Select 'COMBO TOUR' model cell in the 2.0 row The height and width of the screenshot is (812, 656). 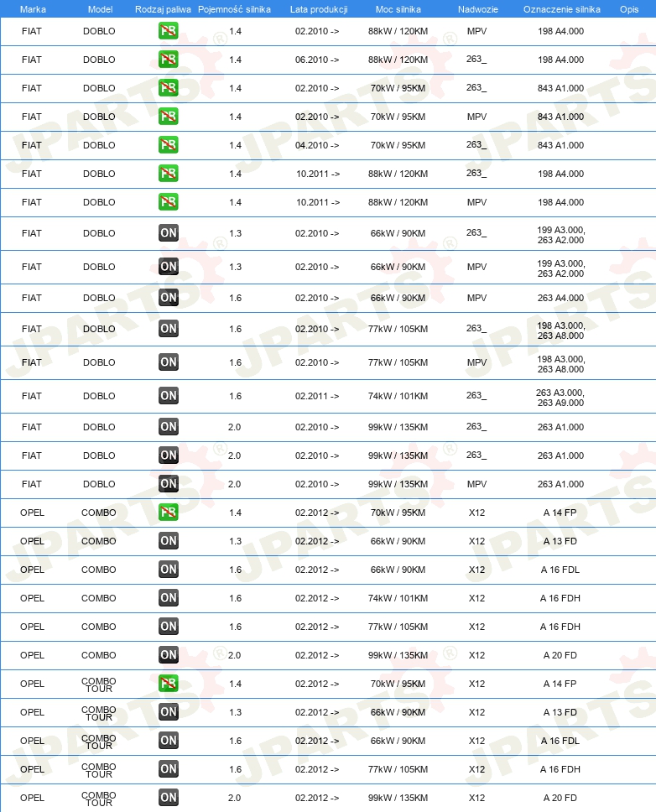click(x=99, y=799)
